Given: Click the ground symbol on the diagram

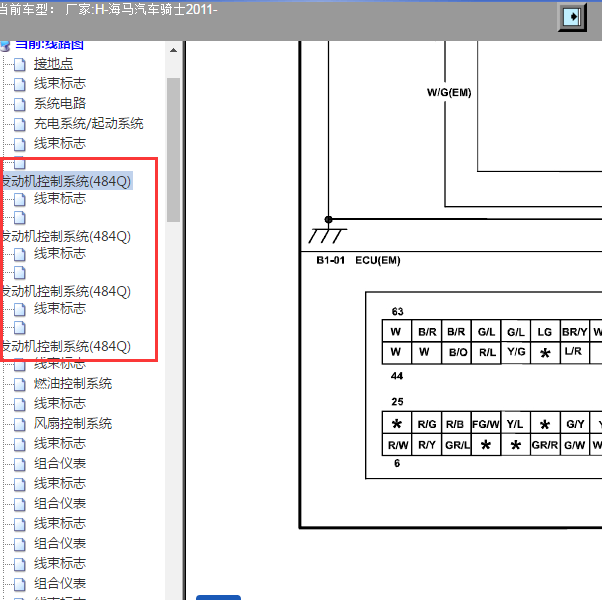Looking at the screenshot, I should pyautogui.click(x=327, y=236).
